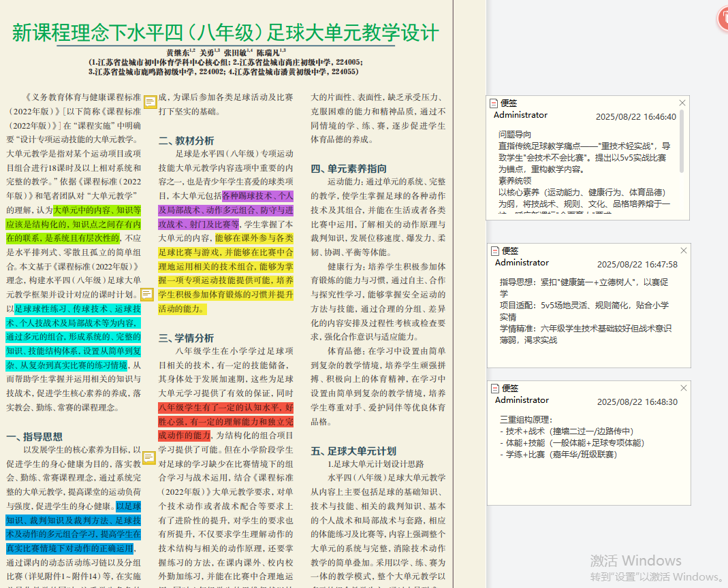Image resolution: width=728 pixels, height=588 pixels.
Task: Click "Administrator" in the 16:48:30 note
Action: [522, 399]
